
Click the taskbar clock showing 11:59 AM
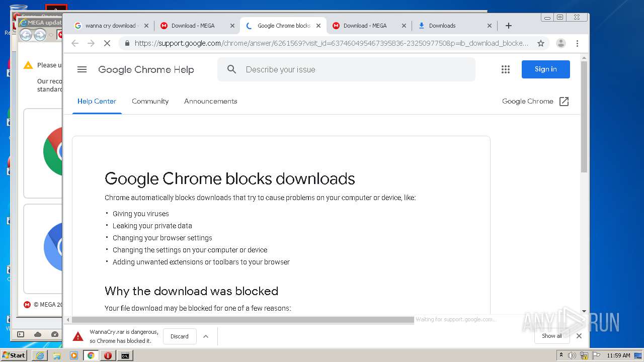pyautogui.click(x=618, y=355)
